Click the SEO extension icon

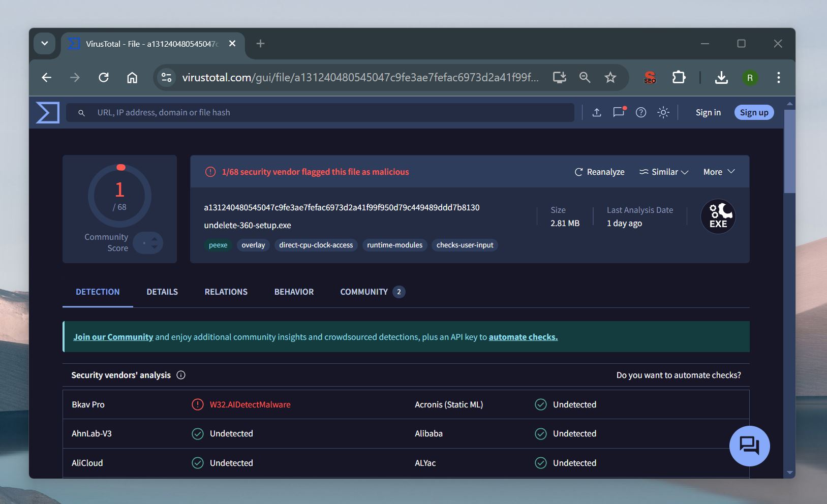(650, 77)
